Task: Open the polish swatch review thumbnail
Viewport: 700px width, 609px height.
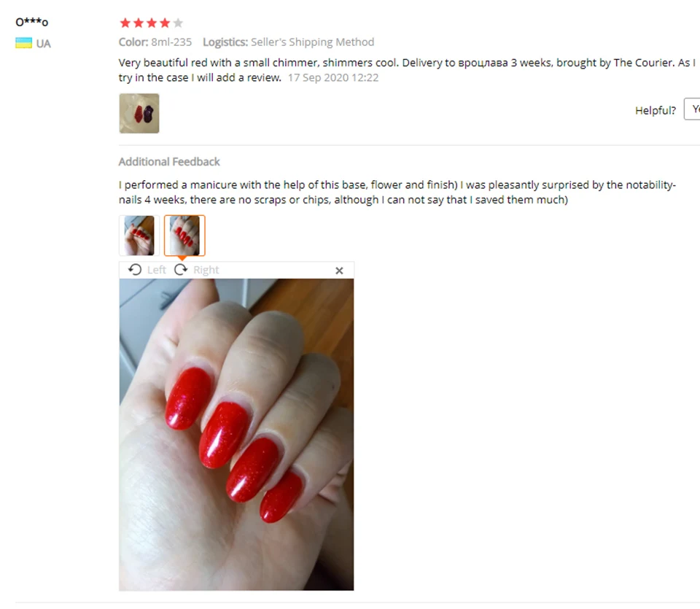Action: click(139, 113)
